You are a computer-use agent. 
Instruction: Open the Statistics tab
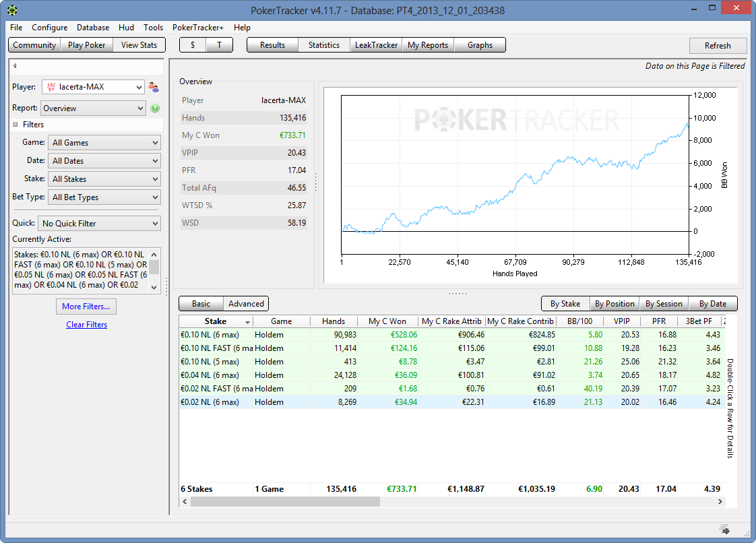coord(324,45)
